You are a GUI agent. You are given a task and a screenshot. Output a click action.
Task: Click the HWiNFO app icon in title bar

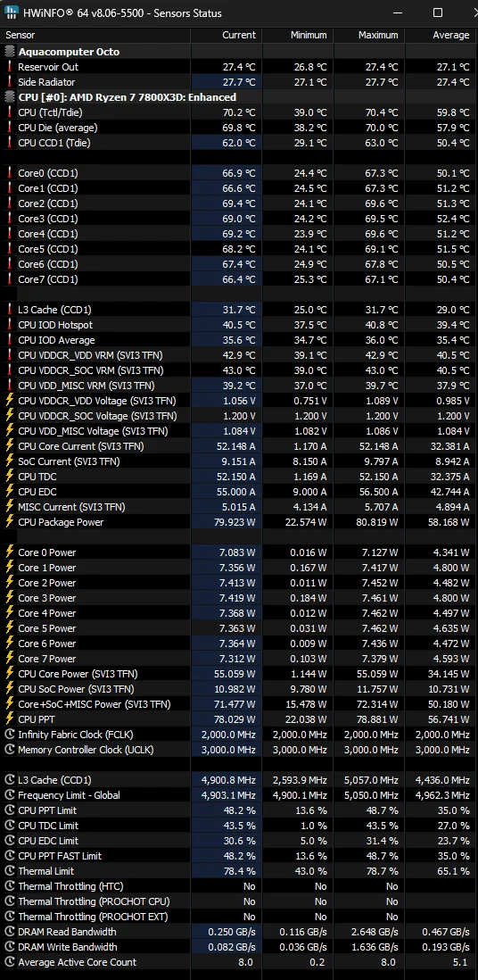(x=12, y=12)
